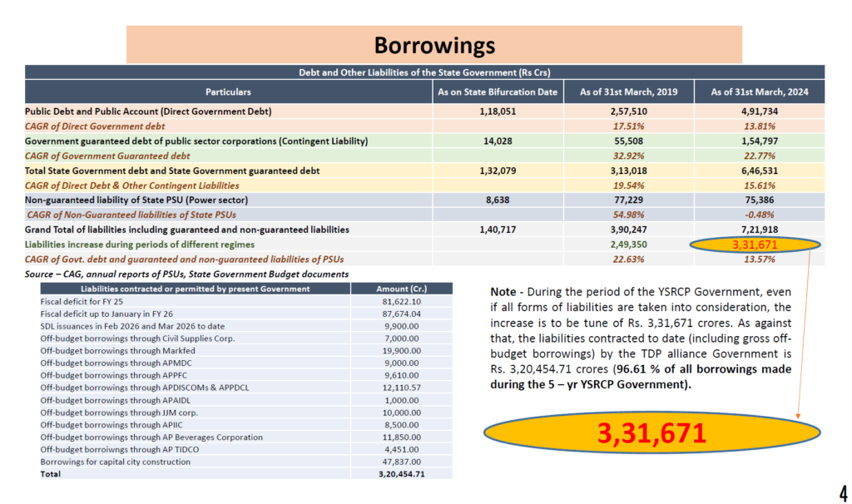The height and width of the screenshot is (504, 852).
Task: Select the CAGR of Government Guaranteed debt row
Action: click(107, 156)
